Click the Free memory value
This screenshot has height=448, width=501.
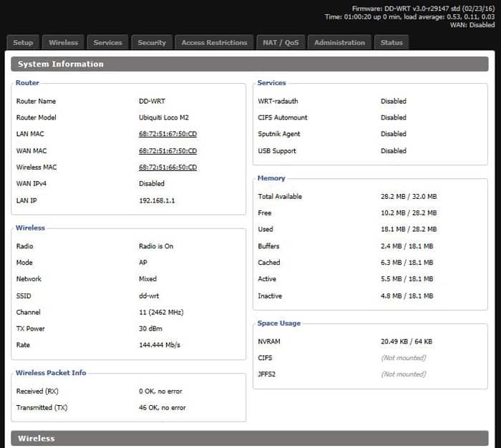click(x=409, y=213)
